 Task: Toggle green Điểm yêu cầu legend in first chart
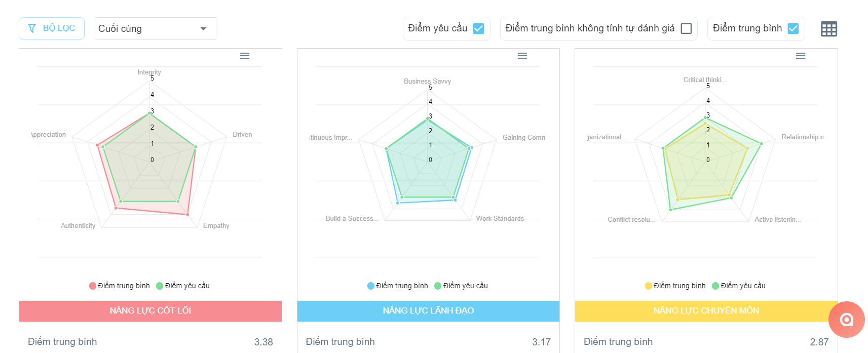183,286
